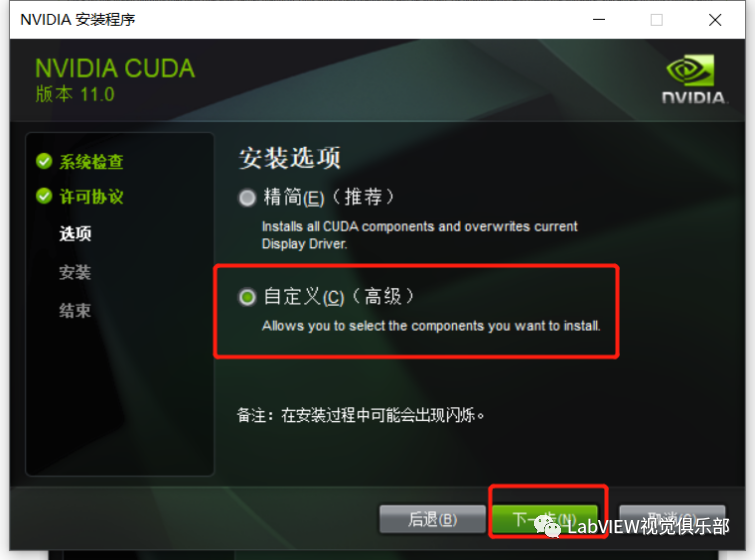
Task: Open the 许可协议 step in sidebar
Action: 91,196
